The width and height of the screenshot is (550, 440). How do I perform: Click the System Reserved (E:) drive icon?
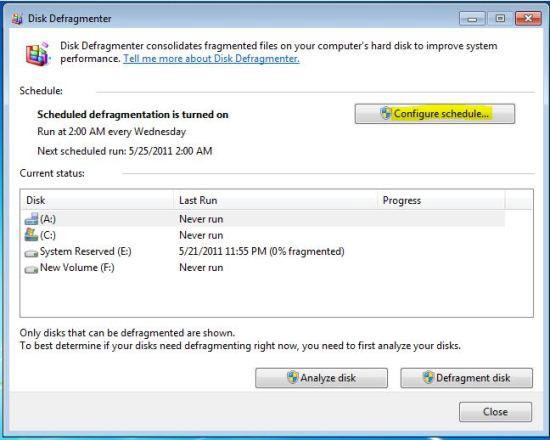pyautogui.click(x=31, y=252)
